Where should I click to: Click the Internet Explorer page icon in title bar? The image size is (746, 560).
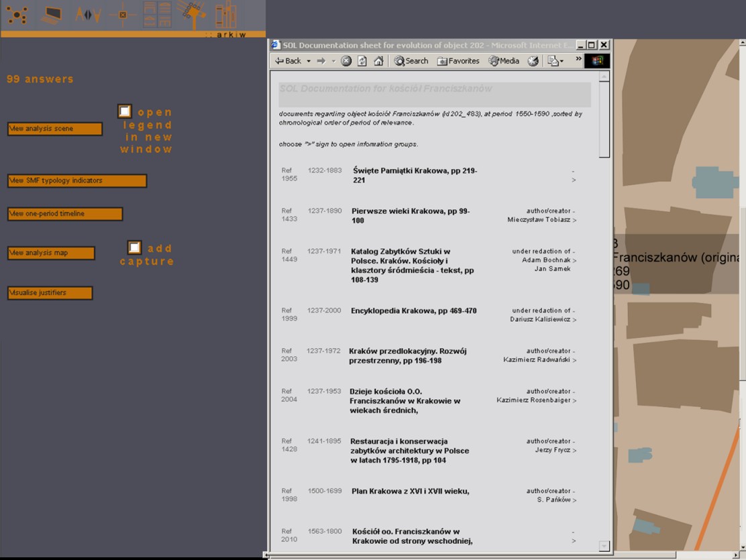(276, 45)
